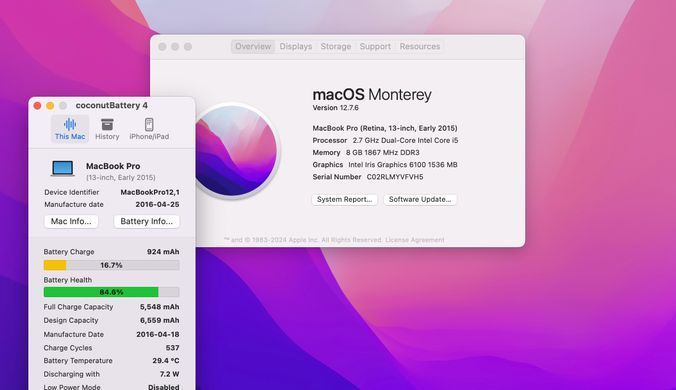
Task: Click the 2.7 GHz Dual-Core Intel Core i5 value
Action: point(405,140)
